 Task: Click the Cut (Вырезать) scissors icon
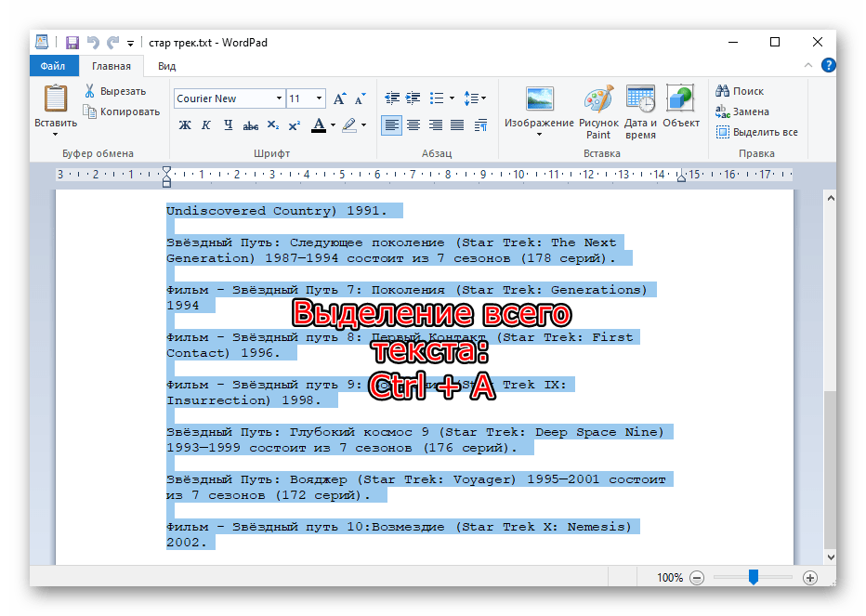coord(90,91)
